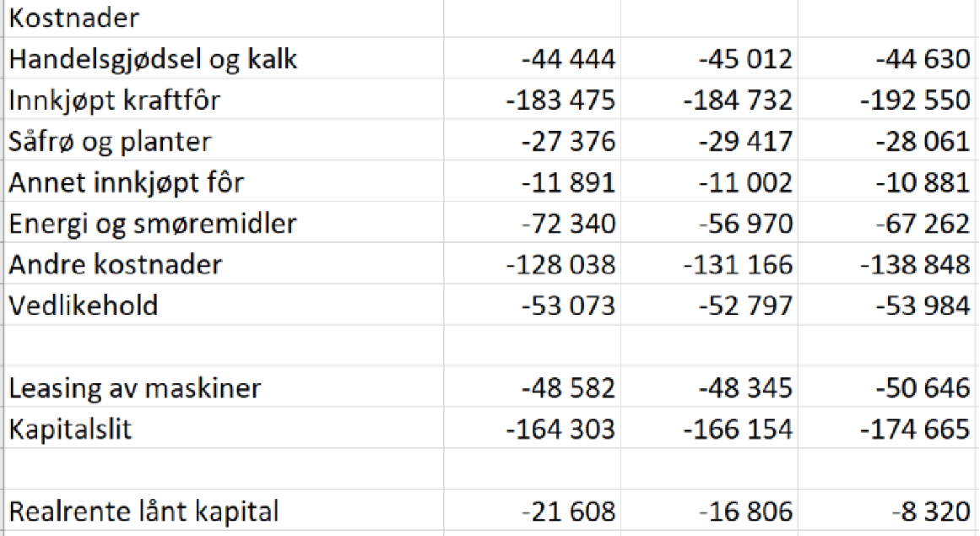Select the Leasing av maskiner cell
This screenshot has width=980, height=536.
[x=135, y=388]
